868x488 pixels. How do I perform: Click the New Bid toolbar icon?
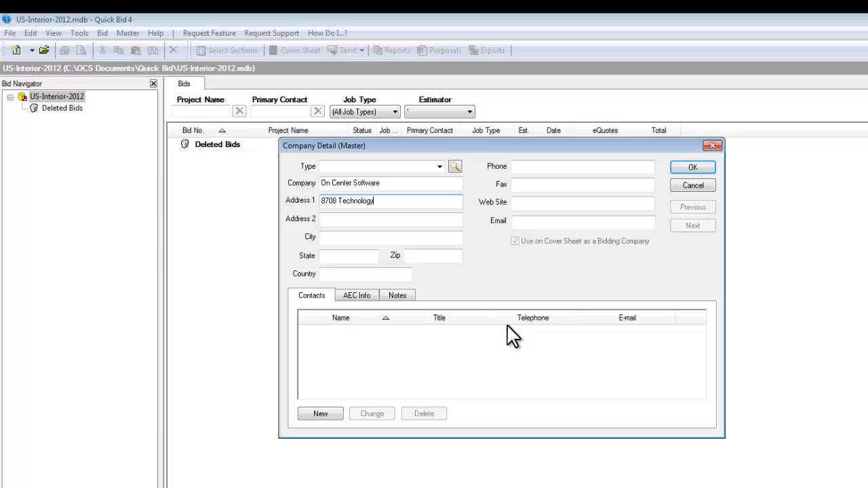[x=16, y=50]
